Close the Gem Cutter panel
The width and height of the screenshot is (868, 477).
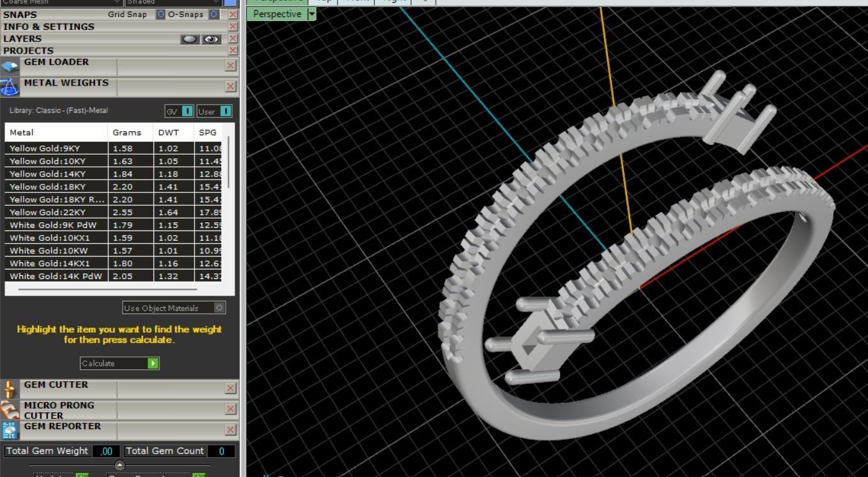[231, 388]
